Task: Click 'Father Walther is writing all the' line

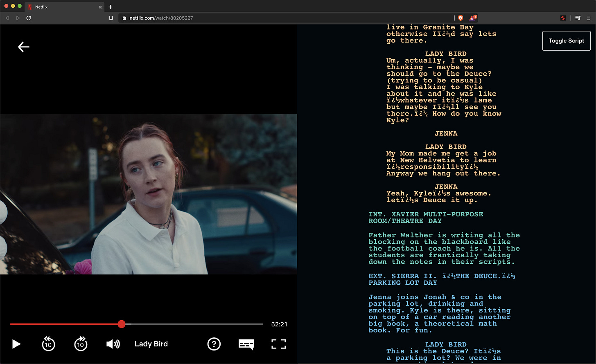Action: [x=444, y=235]
